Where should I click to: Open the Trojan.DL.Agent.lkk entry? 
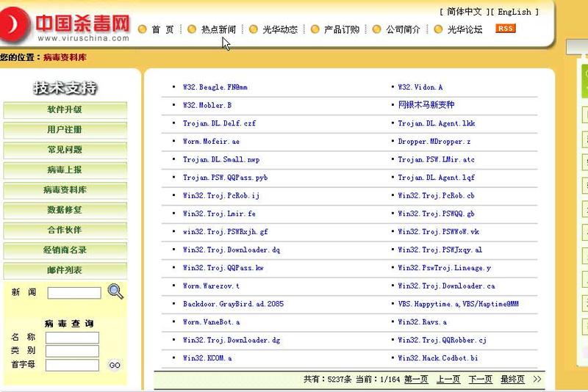tap(437, 123)
